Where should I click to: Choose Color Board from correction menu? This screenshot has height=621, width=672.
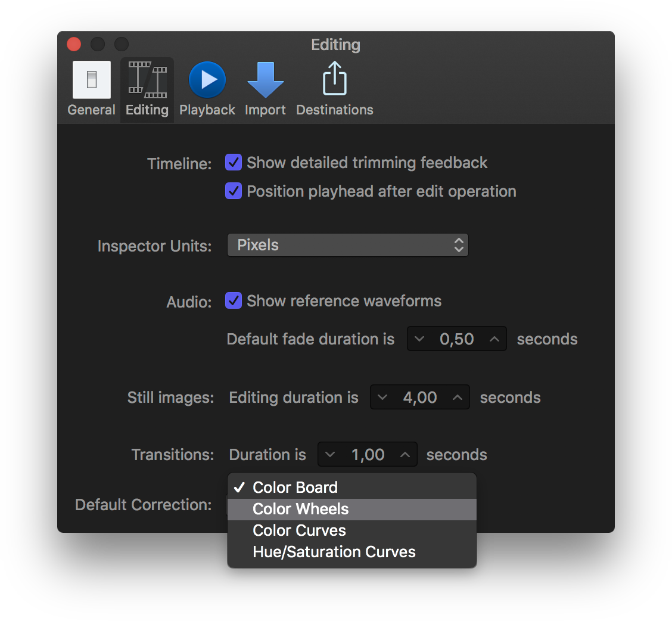pyautogui.click(x=352, y=488)
